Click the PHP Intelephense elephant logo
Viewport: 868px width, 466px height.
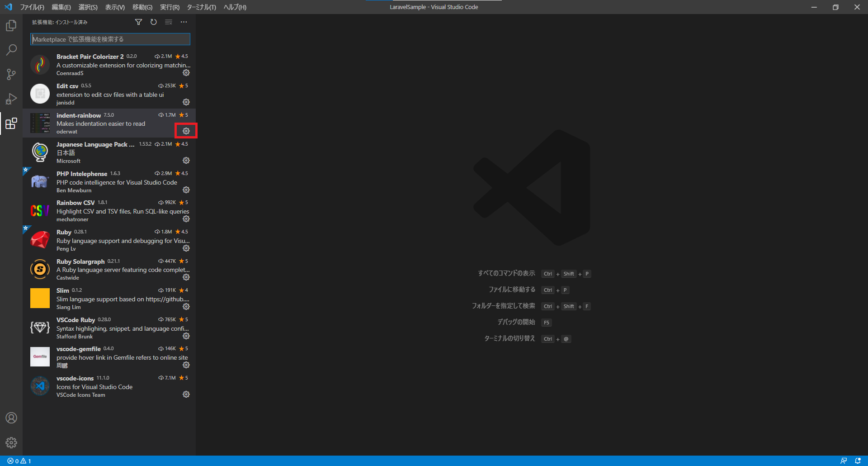[x=40, y=181]
